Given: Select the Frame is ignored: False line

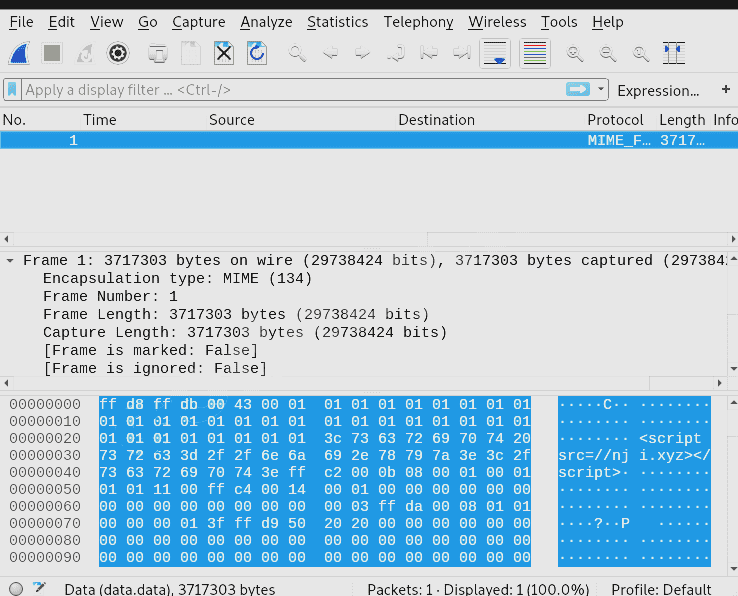Looking at the screenshot, I should point(155,368).
